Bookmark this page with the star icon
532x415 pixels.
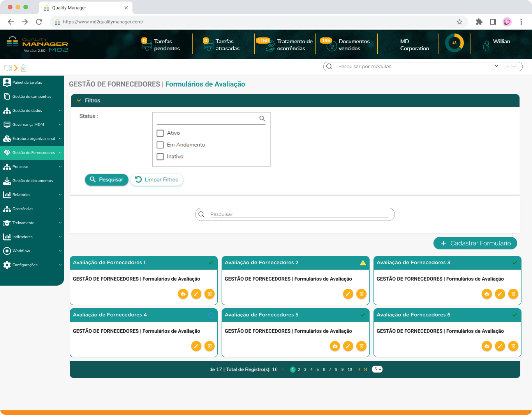pyautogui.click(x=460, y=22)
